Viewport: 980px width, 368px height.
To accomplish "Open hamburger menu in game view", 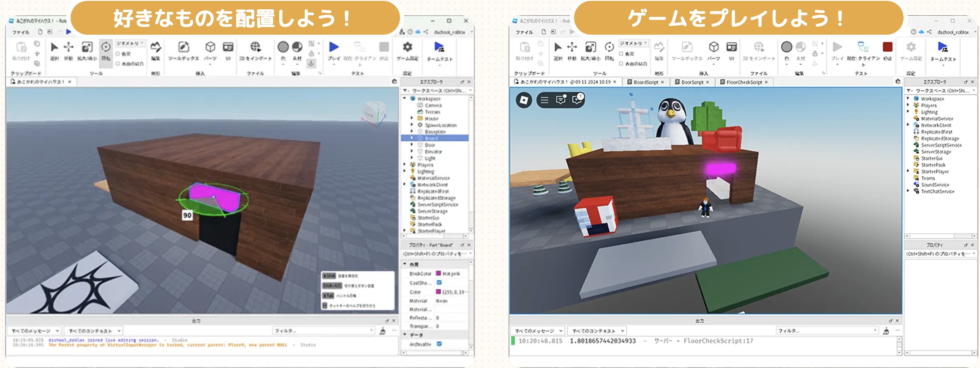I will click(x=544, y=100).
